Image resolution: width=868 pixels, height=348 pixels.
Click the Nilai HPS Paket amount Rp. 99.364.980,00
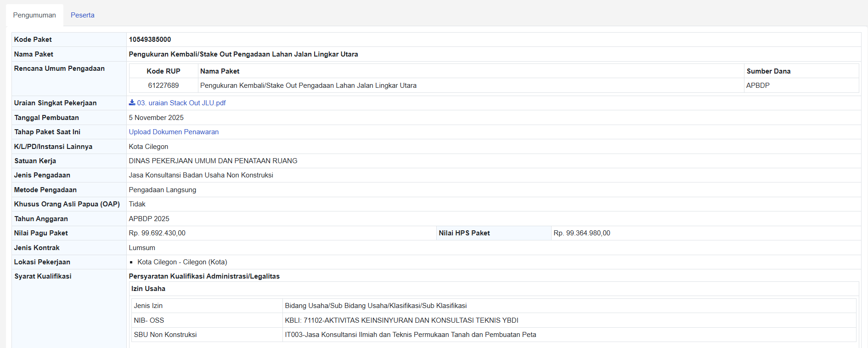point(581,233)
